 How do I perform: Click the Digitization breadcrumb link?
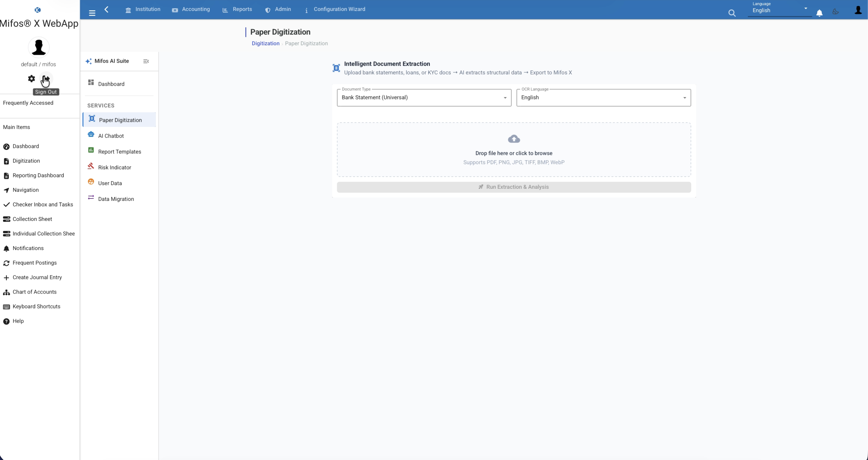coord(266,44)
